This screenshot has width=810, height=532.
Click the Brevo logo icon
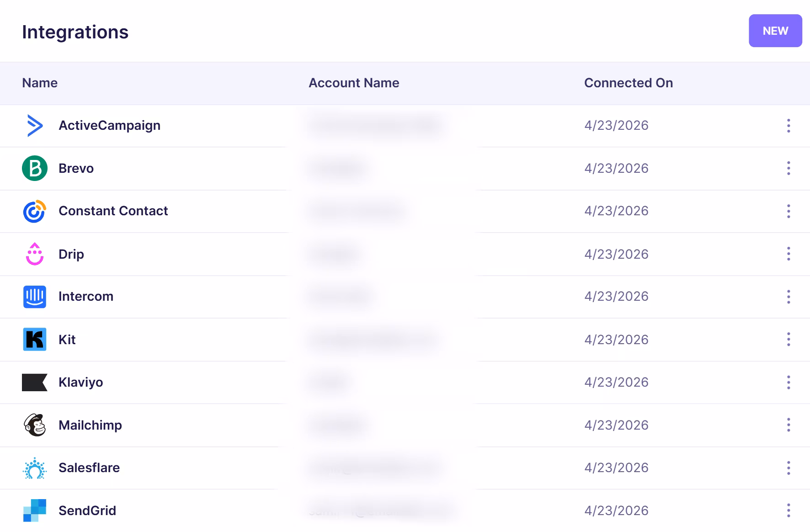[x=35, y=168]
